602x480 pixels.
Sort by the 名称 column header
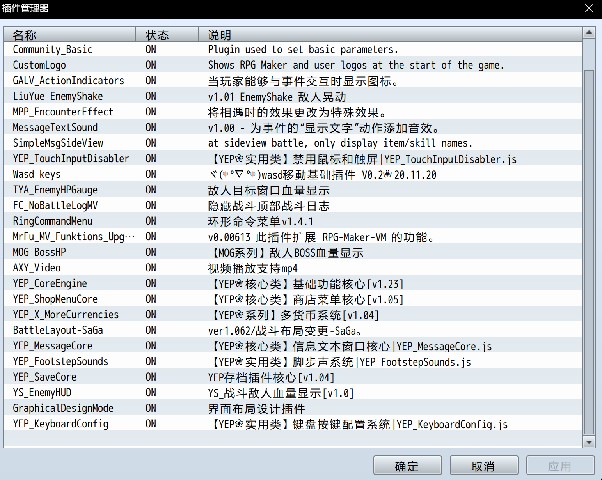tap(69, 35)
